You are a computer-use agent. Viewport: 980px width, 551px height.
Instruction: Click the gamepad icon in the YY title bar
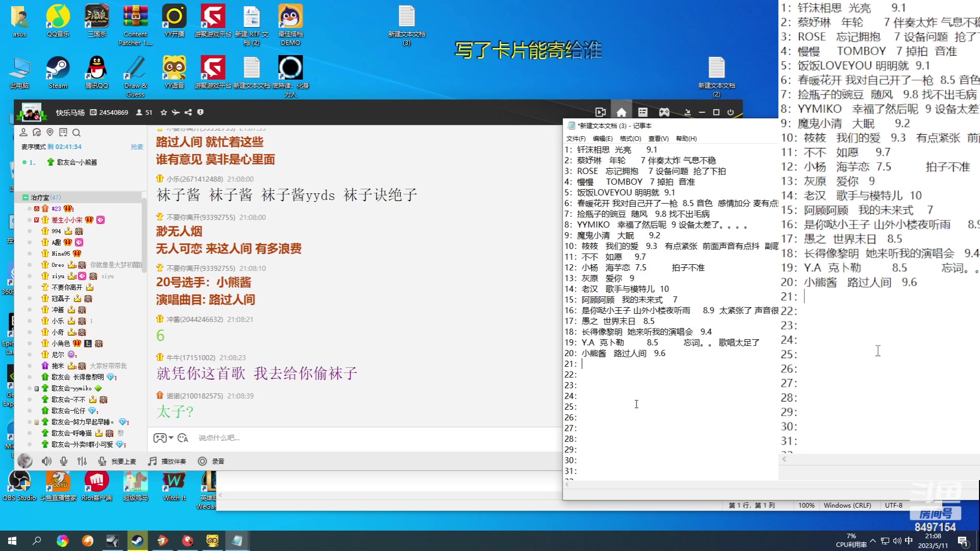tap(664, 112)
